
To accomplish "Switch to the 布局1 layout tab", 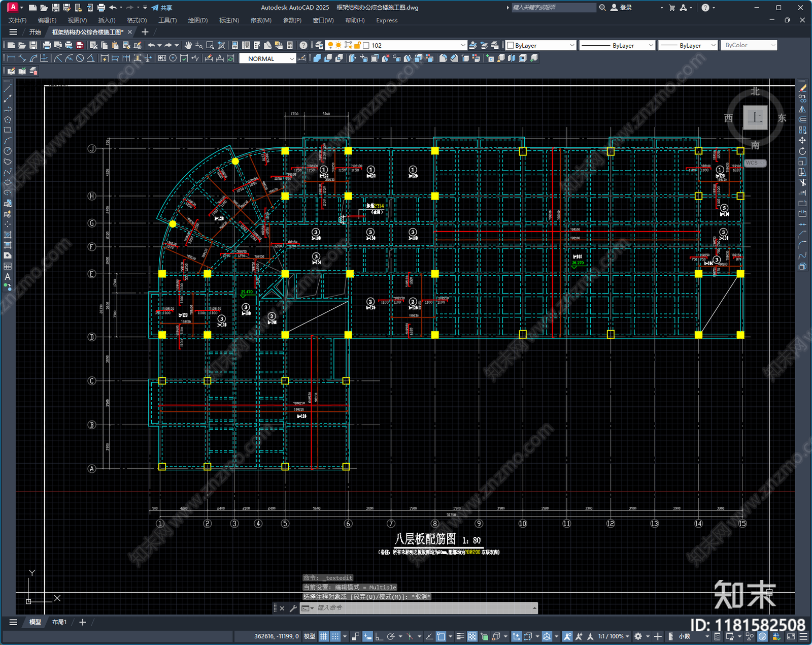I will pos(59,622).
